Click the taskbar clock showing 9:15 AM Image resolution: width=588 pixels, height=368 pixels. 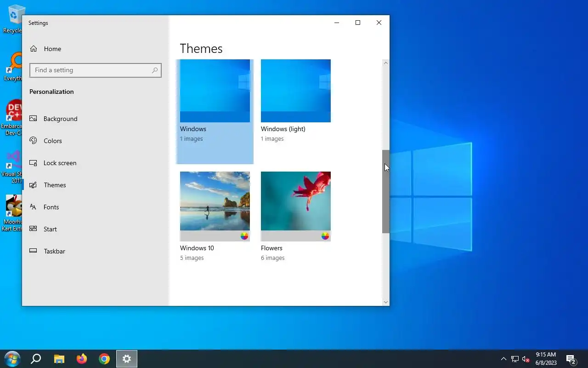pos(546,359)
